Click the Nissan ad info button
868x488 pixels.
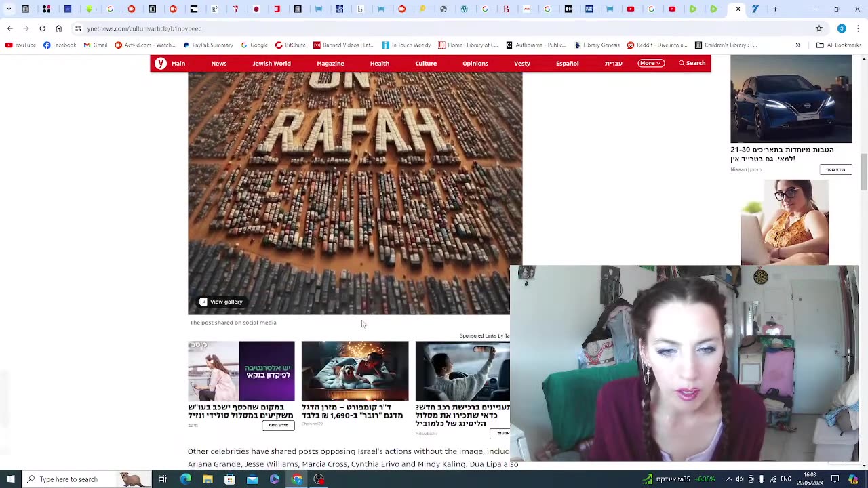pos(835,169)
